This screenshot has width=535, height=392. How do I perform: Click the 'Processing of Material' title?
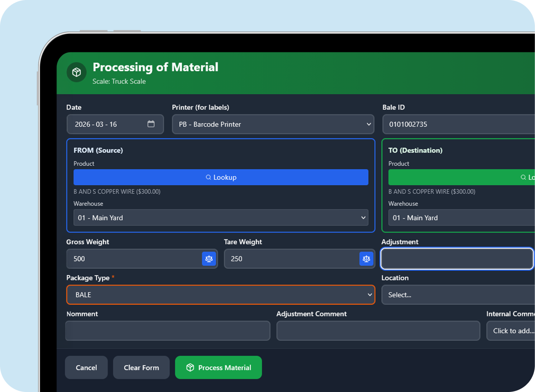155,67
